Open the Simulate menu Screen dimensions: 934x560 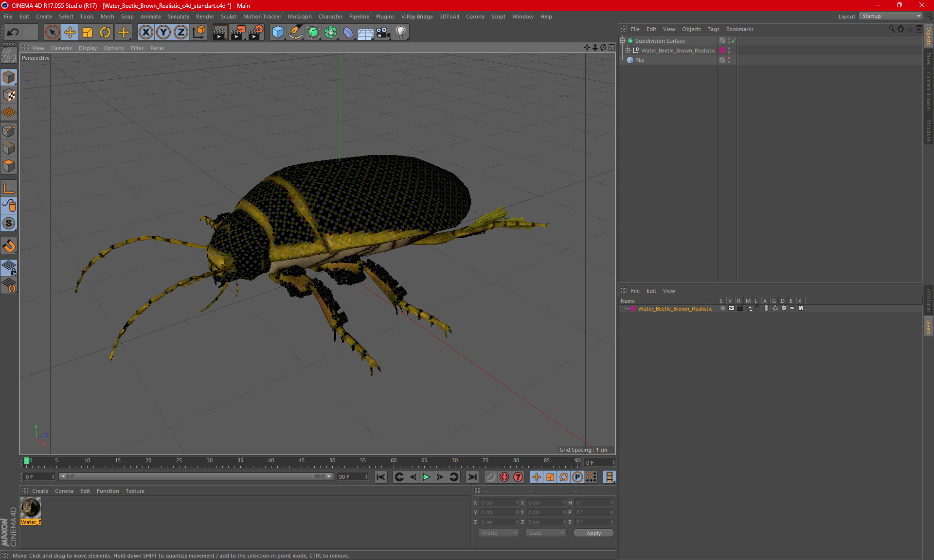tap(179, 17)
